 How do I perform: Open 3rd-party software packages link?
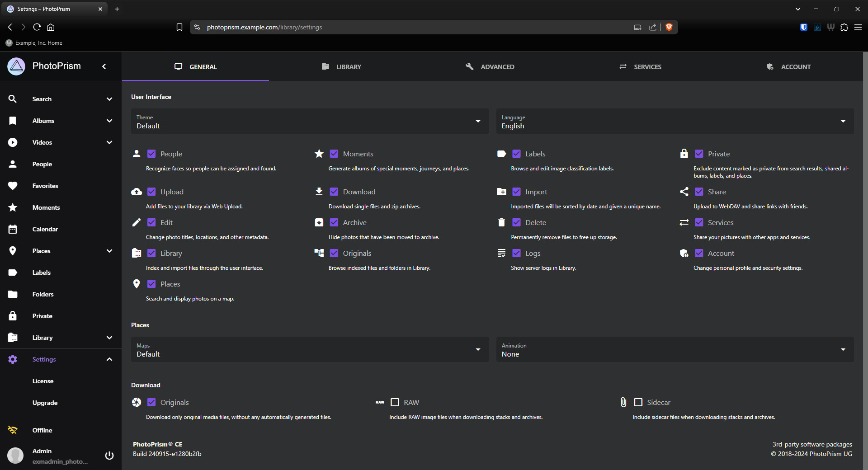coord(812,444)
